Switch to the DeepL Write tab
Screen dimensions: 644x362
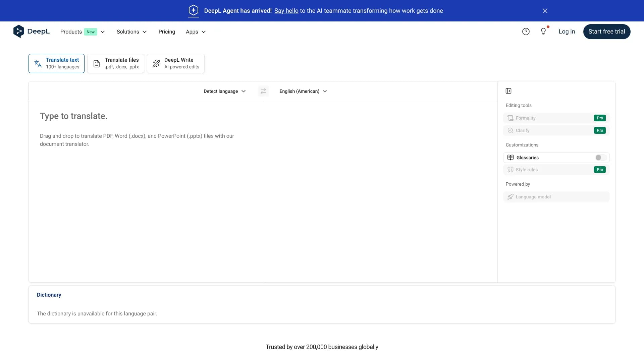click(176, 63)
